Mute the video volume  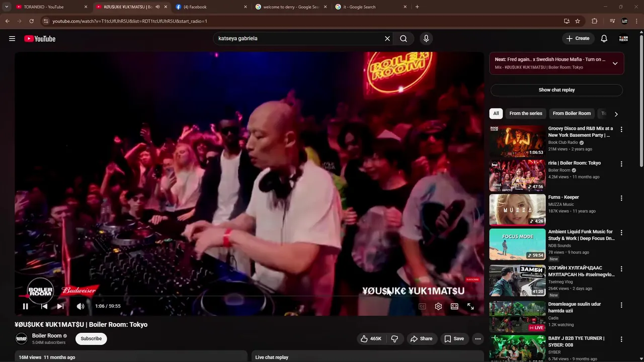click(80, 306)
